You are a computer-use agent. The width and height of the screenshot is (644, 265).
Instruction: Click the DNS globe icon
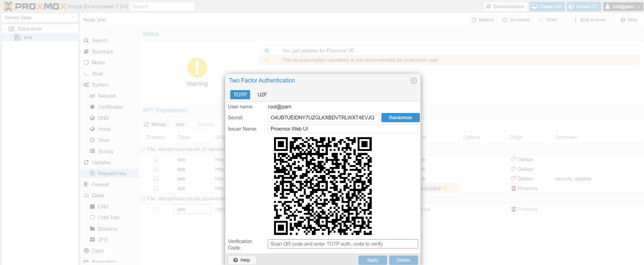(x=92, y=118)
